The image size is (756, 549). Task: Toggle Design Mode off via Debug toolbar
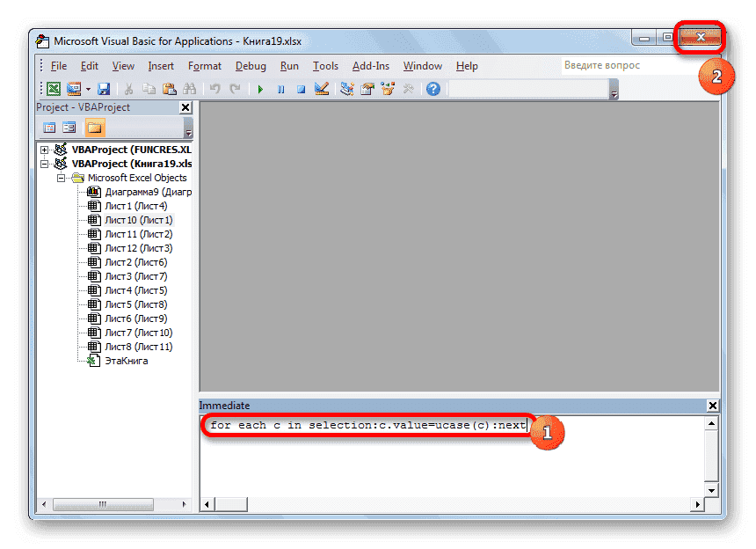point(321,88)
